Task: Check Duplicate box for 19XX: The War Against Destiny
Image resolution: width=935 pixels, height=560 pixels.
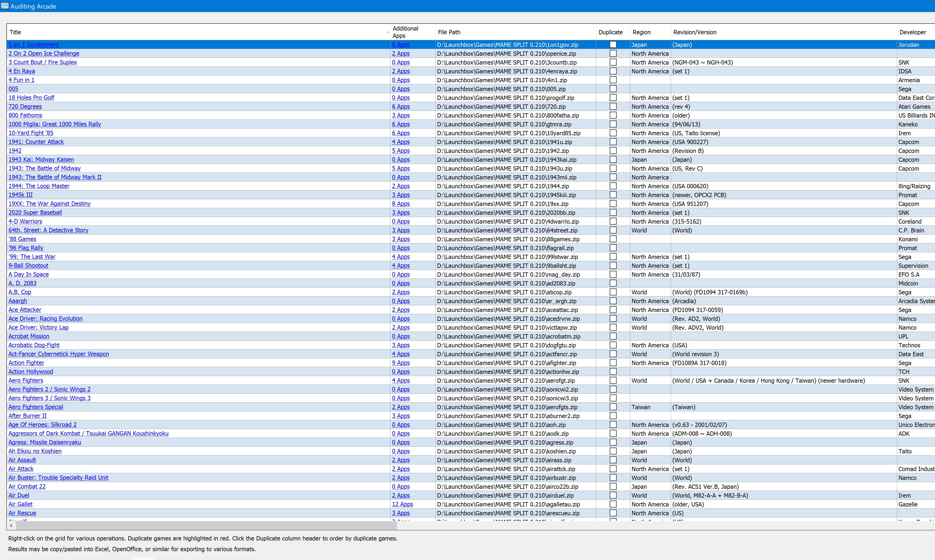Action: point(613,204)
